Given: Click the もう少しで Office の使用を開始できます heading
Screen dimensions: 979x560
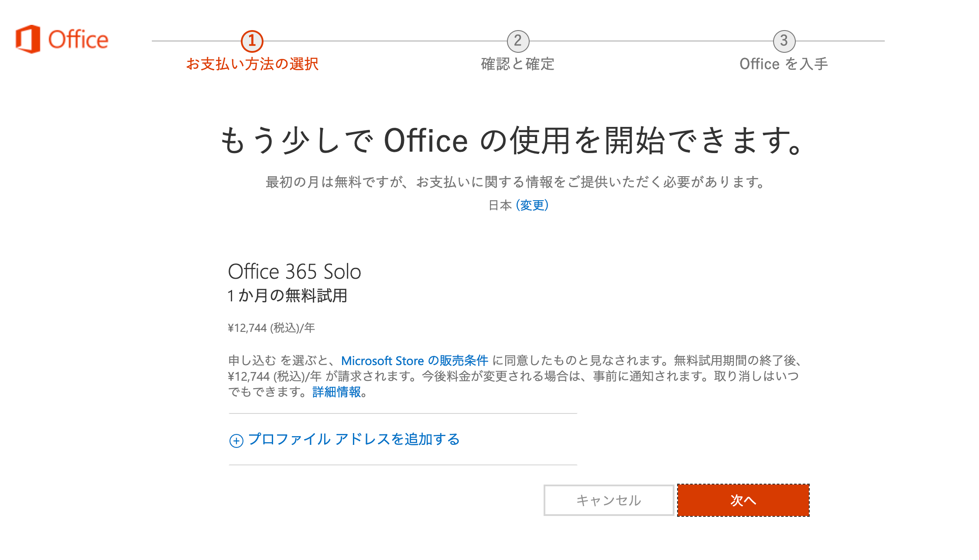Looking at the screenshot, I should pyautogui.click(x=511, y=140).
